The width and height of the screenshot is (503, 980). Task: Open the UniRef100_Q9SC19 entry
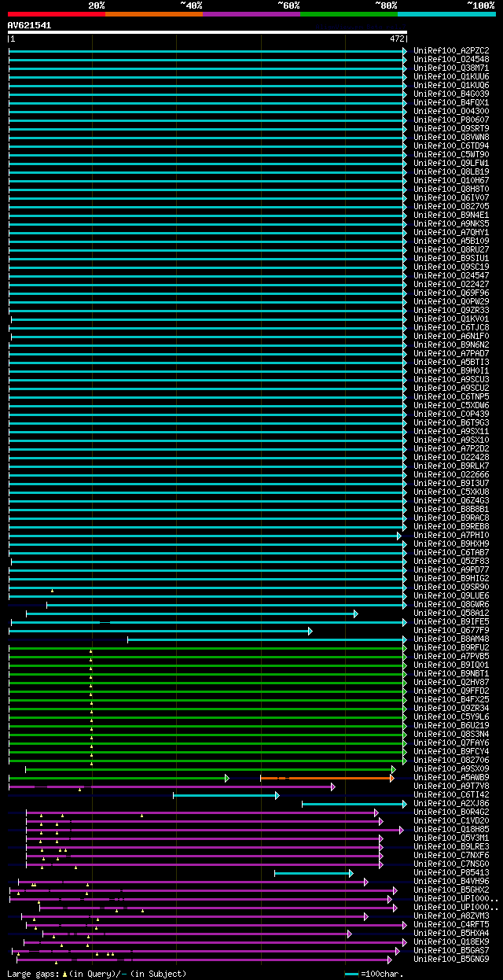pyautogui.click(x=451, y=267)
